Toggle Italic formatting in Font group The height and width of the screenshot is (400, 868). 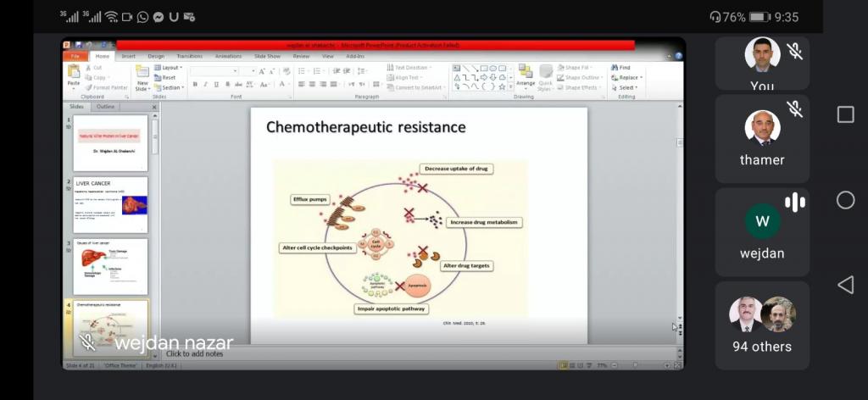coord(206,85)
